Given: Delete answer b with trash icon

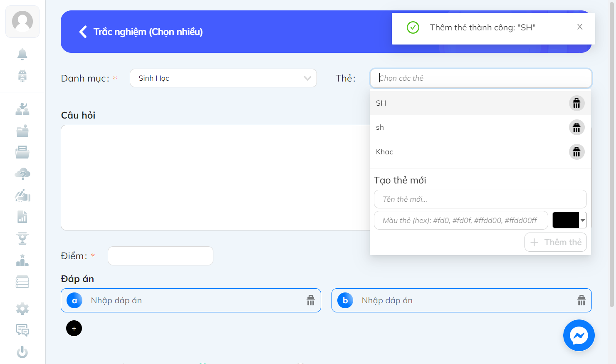Looking at the screenshot, I should point(581,300).
